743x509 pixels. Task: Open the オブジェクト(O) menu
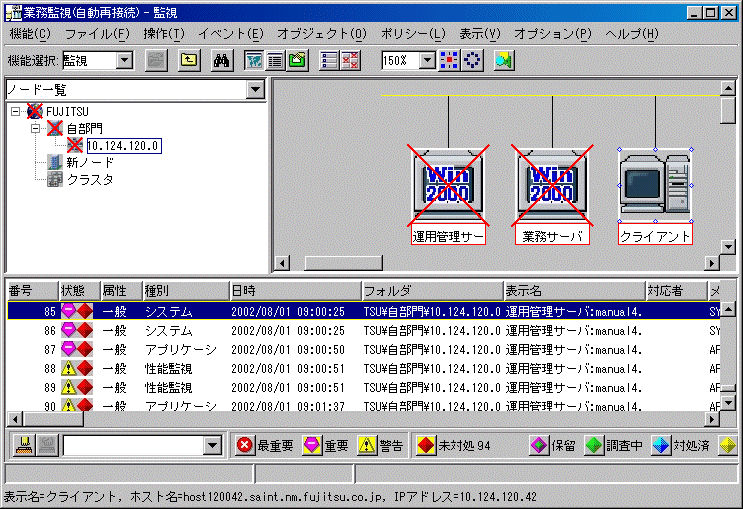coord(322,34)
